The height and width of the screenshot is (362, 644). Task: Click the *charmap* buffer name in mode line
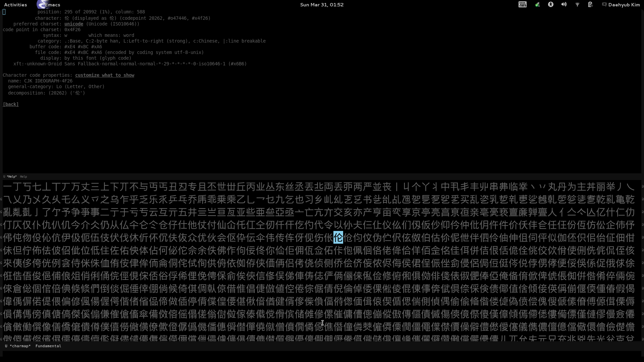[x=20, y=346]
